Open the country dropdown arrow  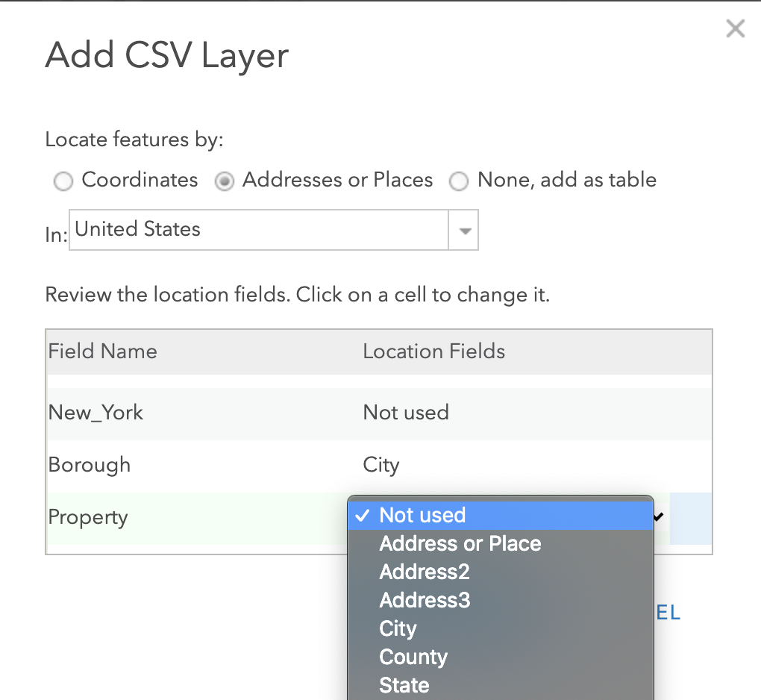click(x=465, y=230)
